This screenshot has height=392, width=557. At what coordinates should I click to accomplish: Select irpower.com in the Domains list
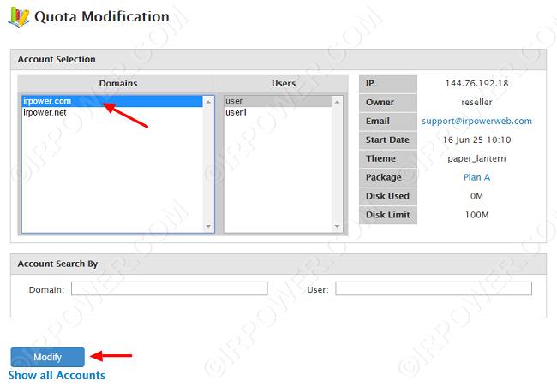pos(47,101)
